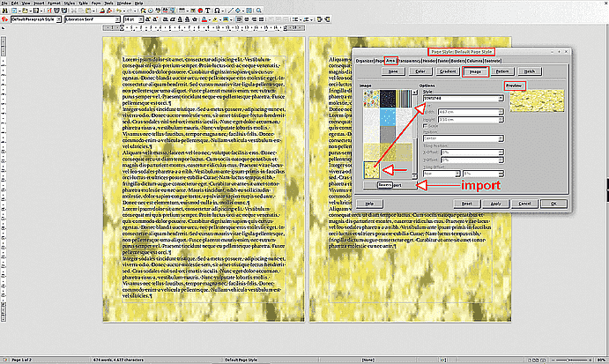
Task: Click the None fill button
Action: click(393, 71)
